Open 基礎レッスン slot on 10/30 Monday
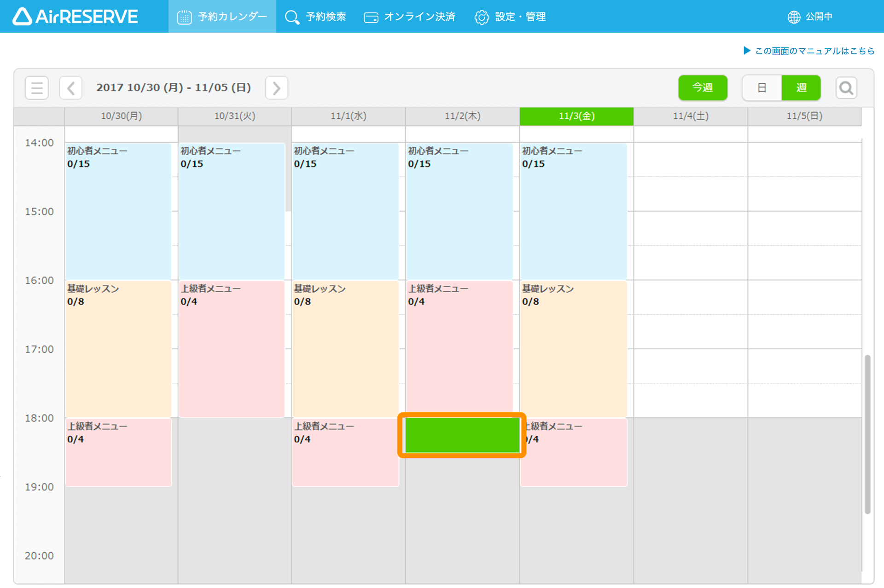884x588 pixels. 118,348
